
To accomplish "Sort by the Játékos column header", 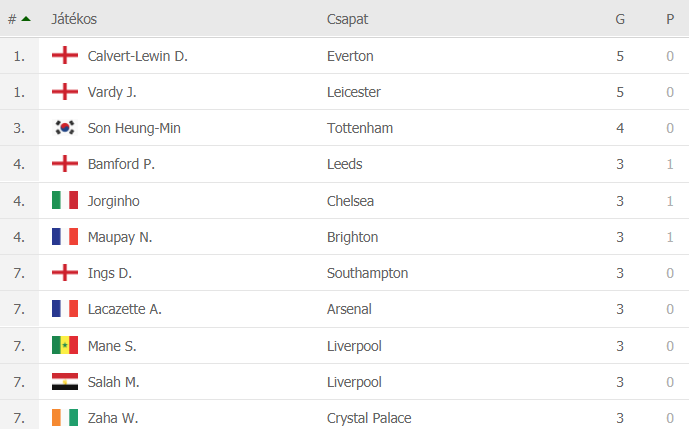I will coord(74,19).
